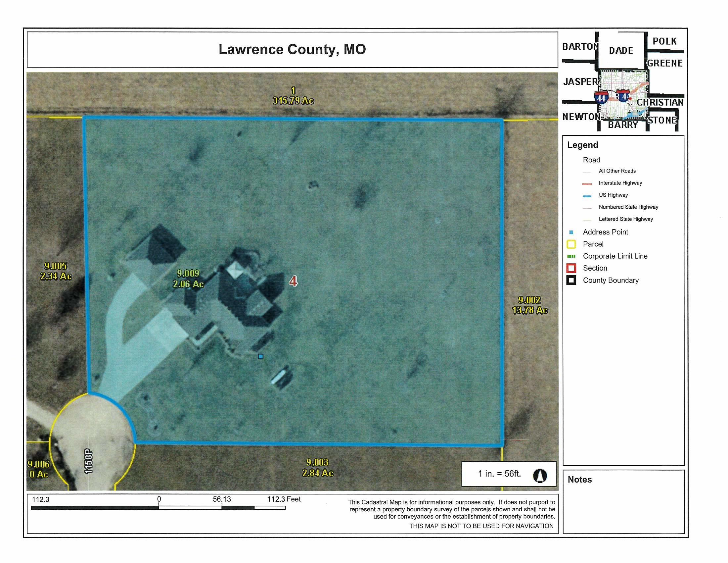Click the Numbered State Highway legend entry
The width and height of the screenshot is (728, 563).
point(628,207)
